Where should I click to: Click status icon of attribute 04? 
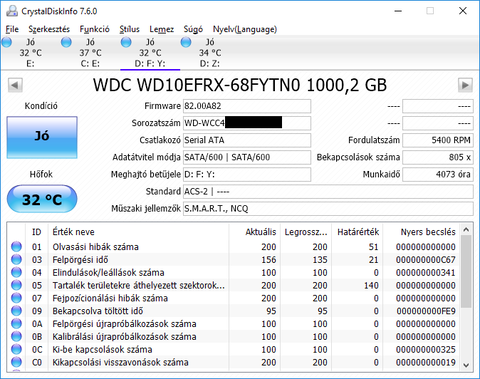click(16, 272)
